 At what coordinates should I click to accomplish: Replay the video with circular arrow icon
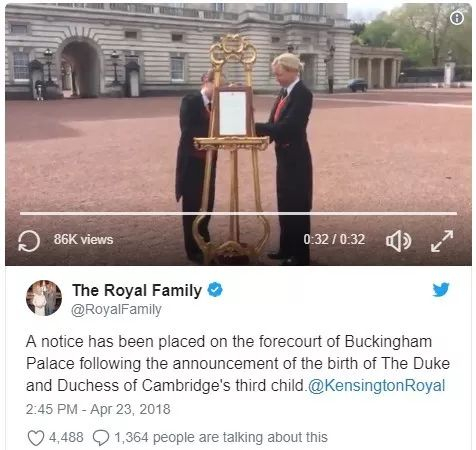(29, 241)
